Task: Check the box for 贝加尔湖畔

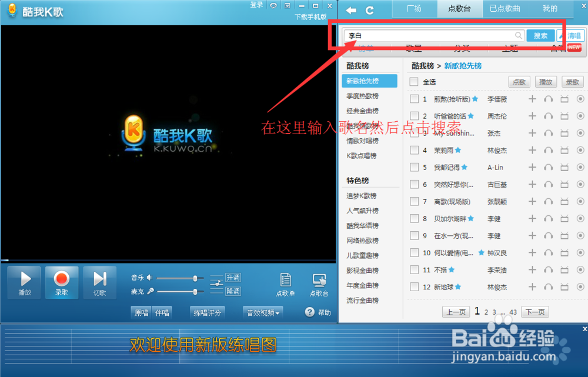Action: (414, 218)
